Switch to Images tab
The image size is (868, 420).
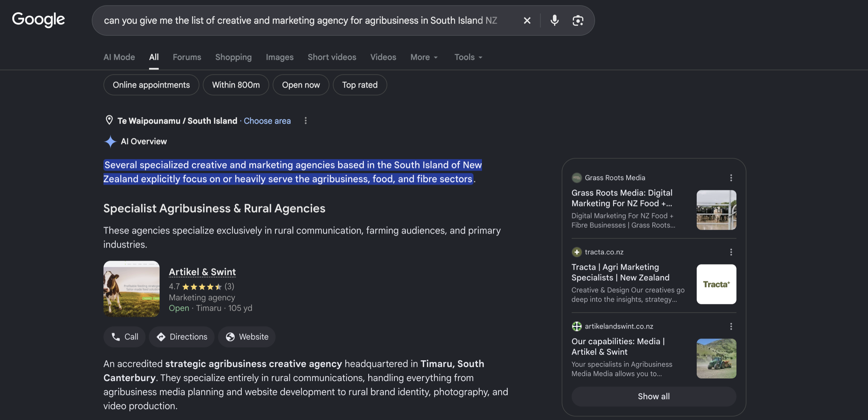point(280,57)
